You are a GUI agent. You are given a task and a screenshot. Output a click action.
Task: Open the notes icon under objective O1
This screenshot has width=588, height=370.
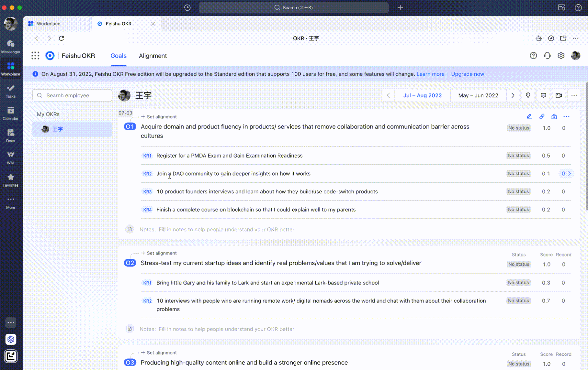click(x=130, y=229)
